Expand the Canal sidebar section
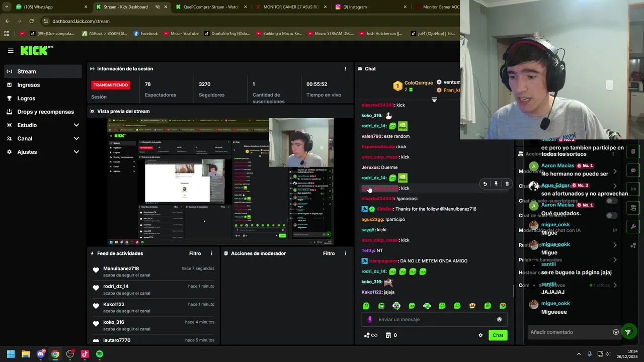 pos(43,138)
